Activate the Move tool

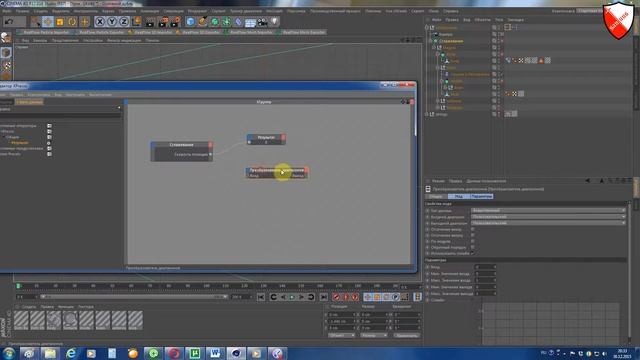(x=48, y=21)
